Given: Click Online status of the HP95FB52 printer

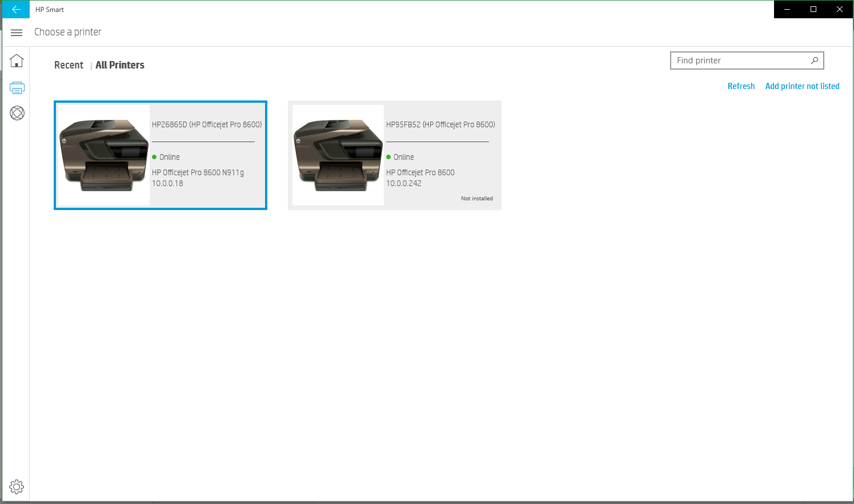Looking at the screenshot, I should tap(400, 157).
